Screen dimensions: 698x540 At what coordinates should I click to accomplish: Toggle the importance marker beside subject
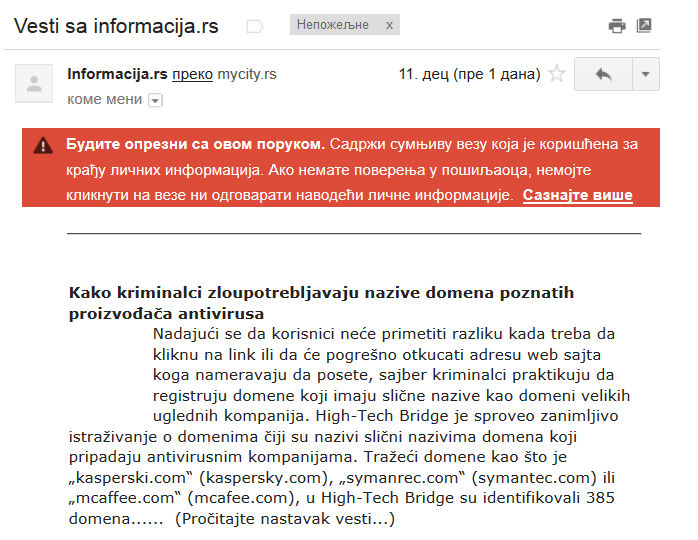pyautogui.click(x=255, y=26)
